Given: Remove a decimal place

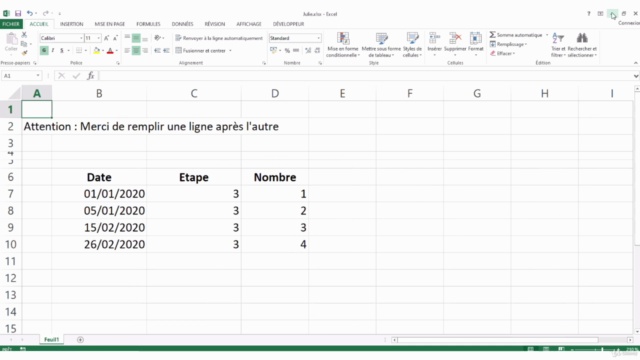Looking at the screenshot, I should [317, 51].
